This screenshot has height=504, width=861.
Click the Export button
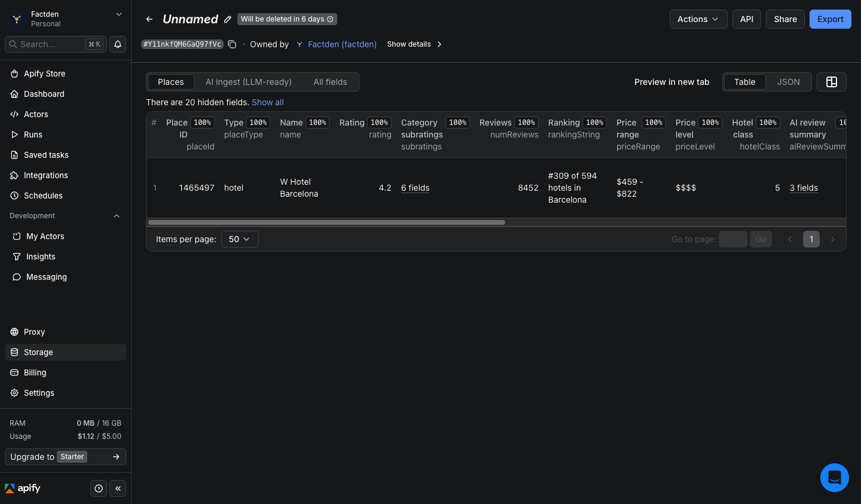pos(831,19)
